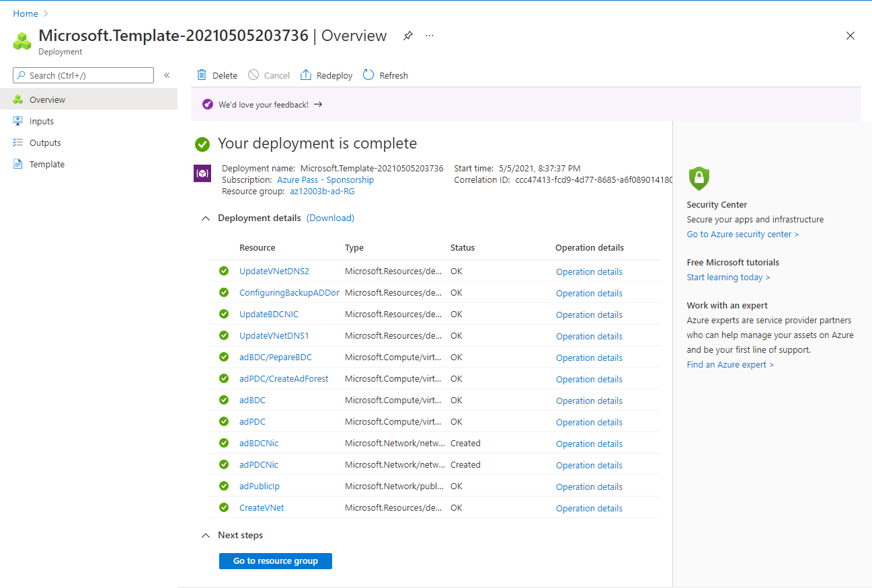Click the Go to resource group button

[275, 560]
